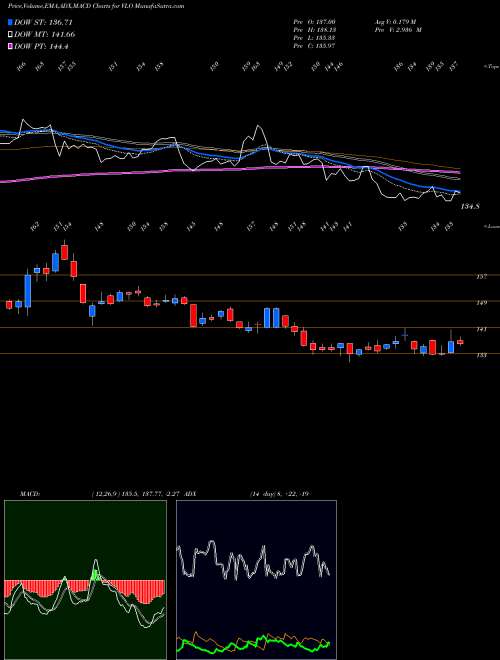Click the highest red candlestick at the peak

[x=64, y=253]
